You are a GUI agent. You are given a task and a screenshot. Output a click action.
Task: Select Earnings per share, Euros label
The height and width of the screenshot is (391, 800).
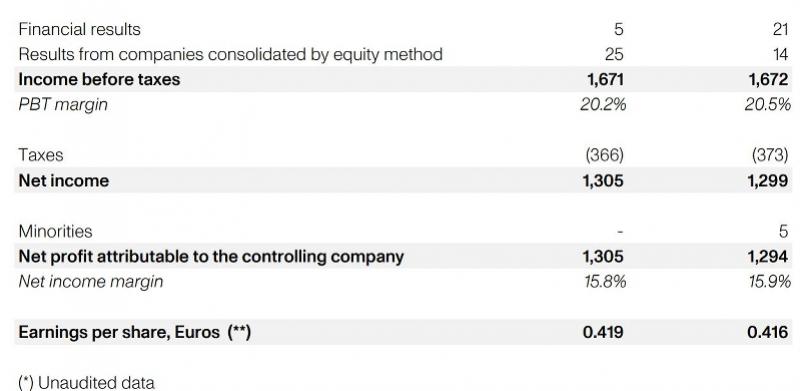pos(135,332)
